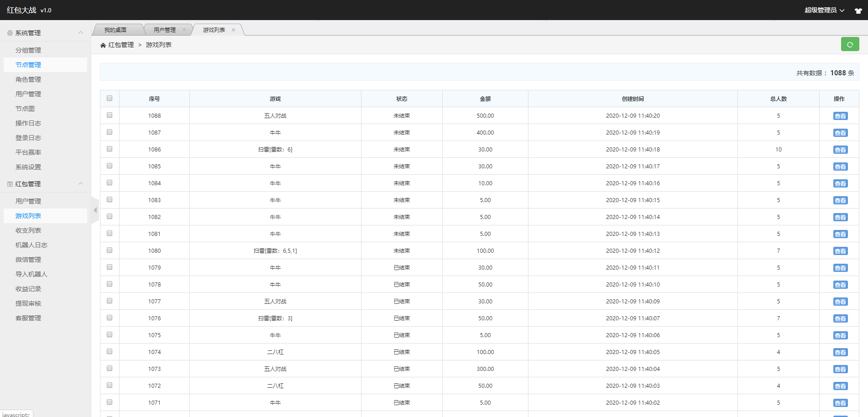The image size is (868, 417).
Task: Close the 游戏列表 tab
Action: tap(234, 29)
